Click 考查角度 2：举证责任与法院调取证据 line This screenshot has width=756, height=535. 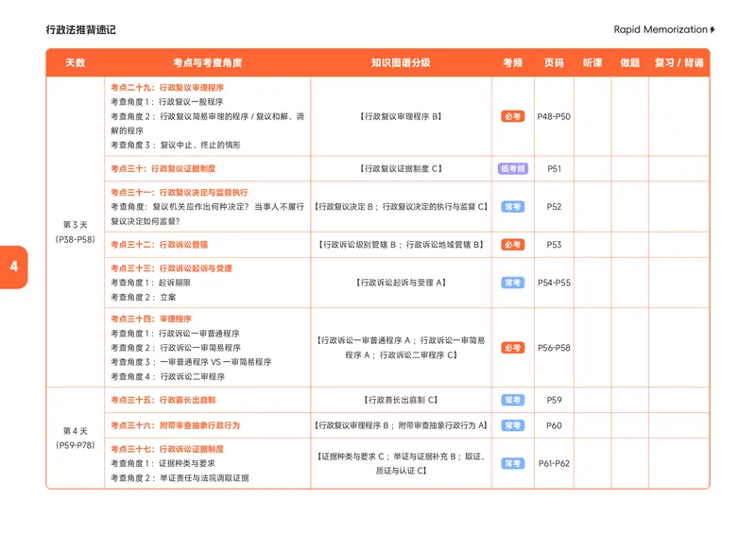click(x=180, y=478)
